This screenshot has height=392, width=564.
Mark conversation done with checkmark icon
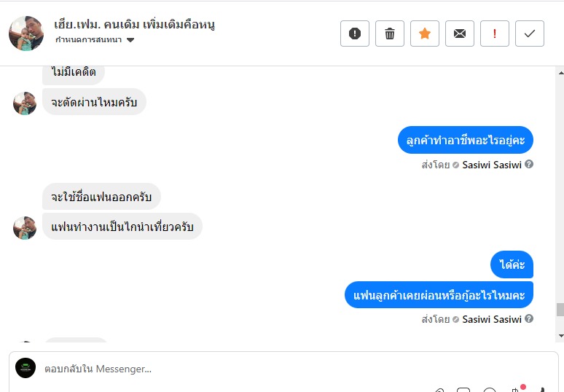[x=530, y=34]
